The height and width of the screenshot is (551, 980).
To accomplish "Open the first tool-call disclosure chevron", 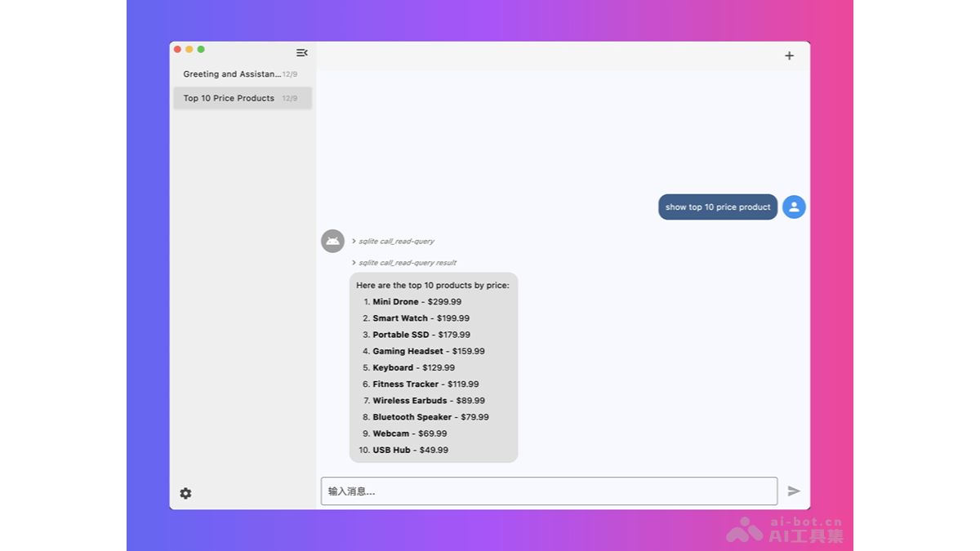I will (x=353, y=241).
